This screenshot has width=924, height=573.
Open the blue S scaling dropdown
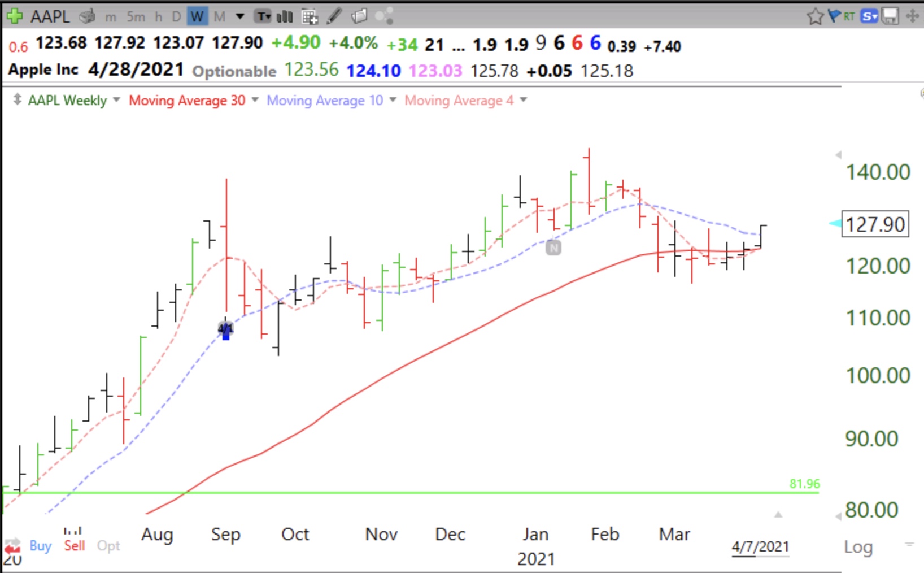(x=869, y=16)
